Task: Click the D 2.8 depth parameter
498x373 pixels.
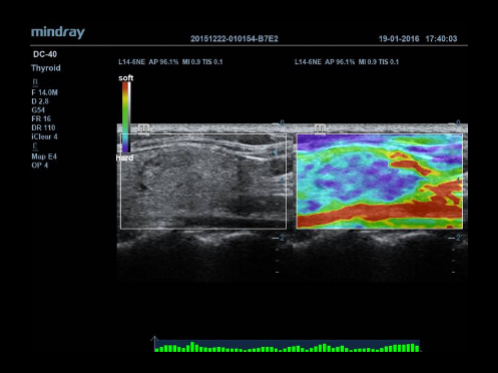Action: (x=40, y=101)
